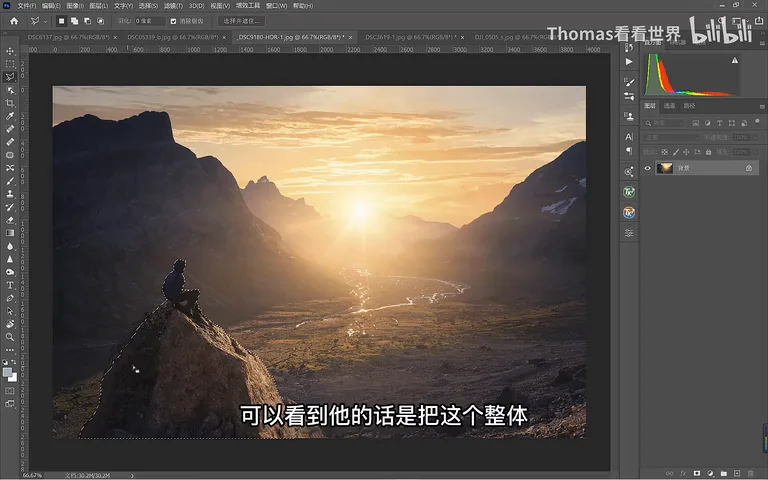Switch to _DSC6137.jpg document tab
This screenshot has height=480, width=768.
(68, 37)
